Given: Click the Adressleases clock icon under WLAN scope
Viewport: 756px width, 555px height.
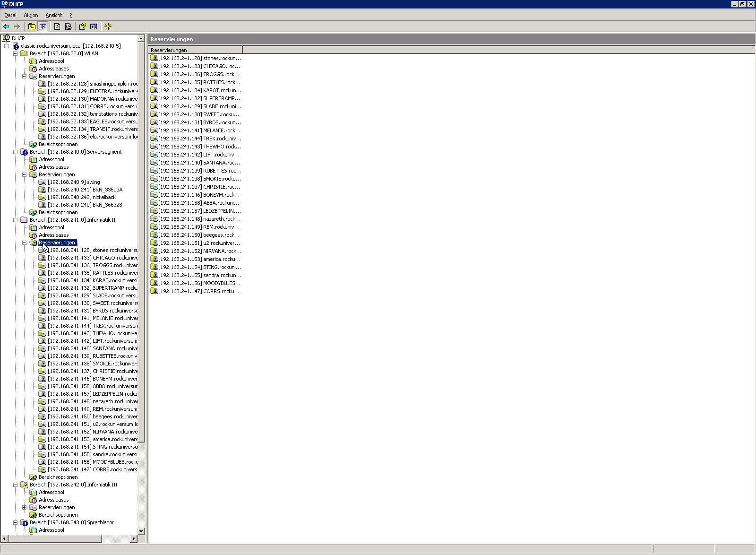Looking at the screenshot, I should [x=33, y=69].
